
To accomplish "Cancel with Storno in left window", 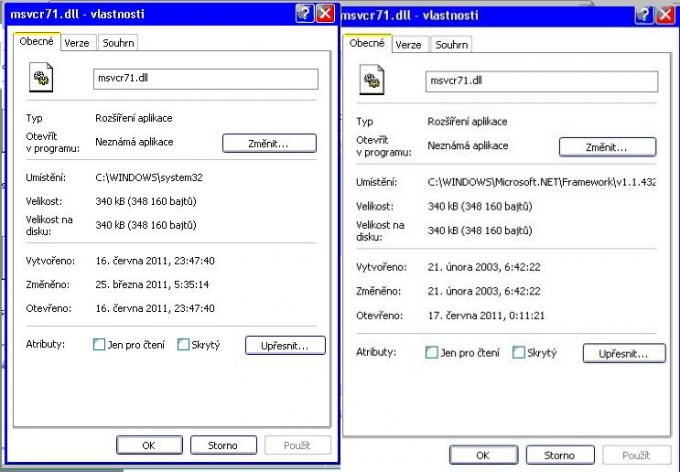I will click(x=223, y=445).
